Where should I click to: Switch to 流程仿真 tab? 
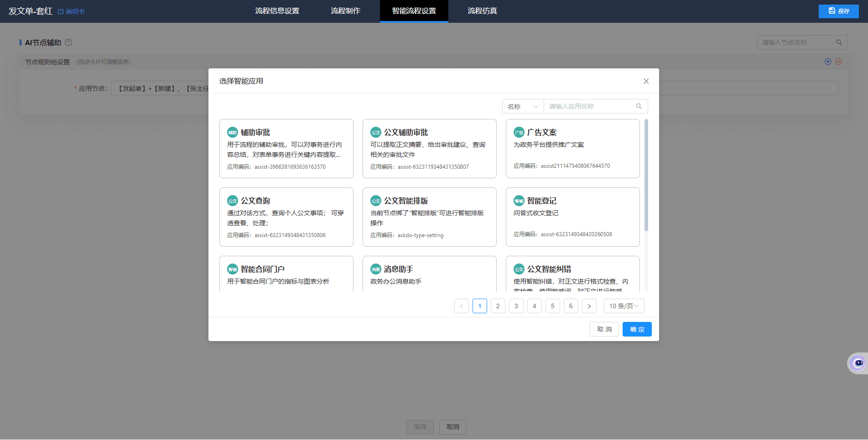[x=483, y=11]
